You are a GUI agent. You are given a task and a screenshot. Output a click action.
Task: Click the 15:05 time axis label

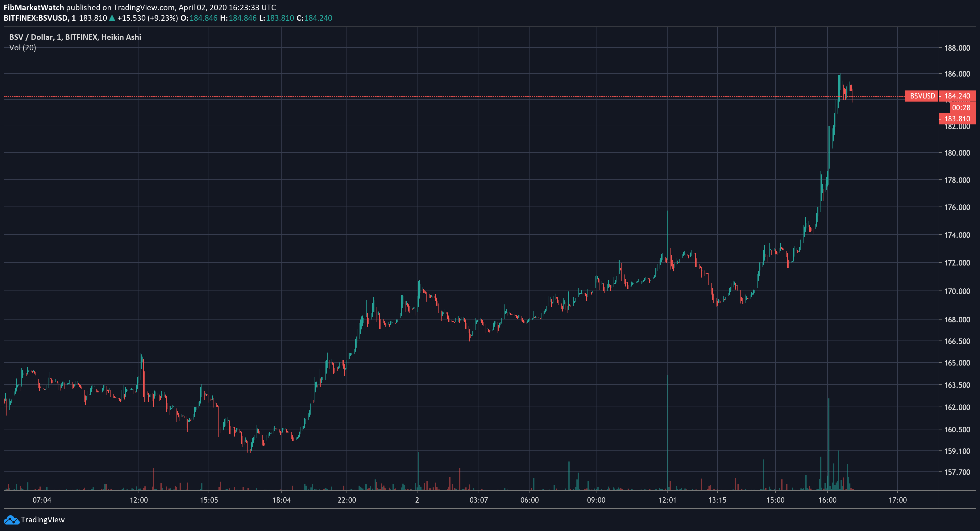[209, 500]
